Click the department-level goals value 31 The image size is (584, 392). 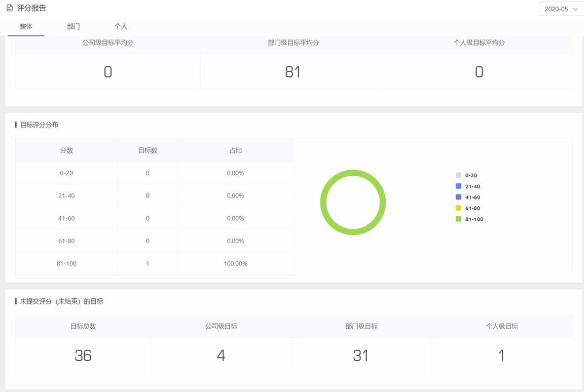(360, 356)
